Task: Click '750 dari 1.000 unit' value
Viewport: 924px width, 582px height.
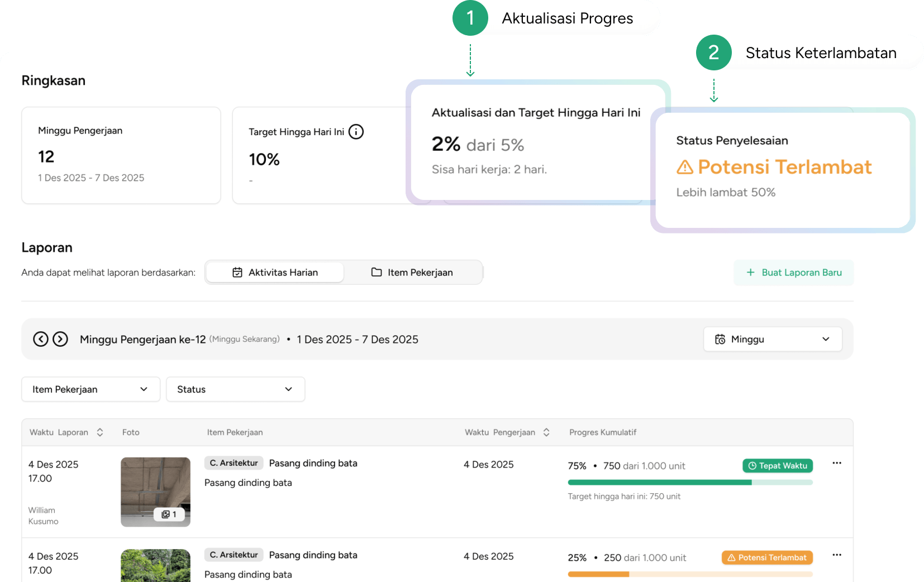Action: (644, 466)
